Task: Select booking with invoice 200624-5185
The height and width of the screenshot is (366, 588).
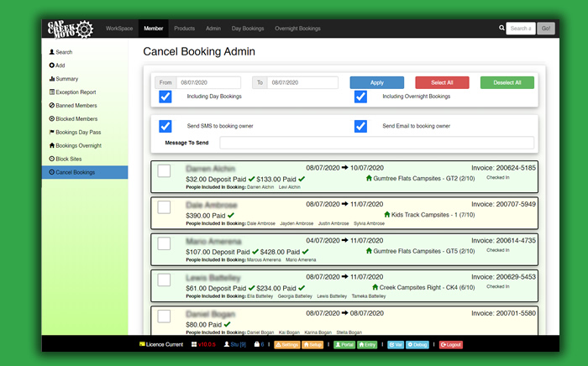Action: (x=164, y=170)
